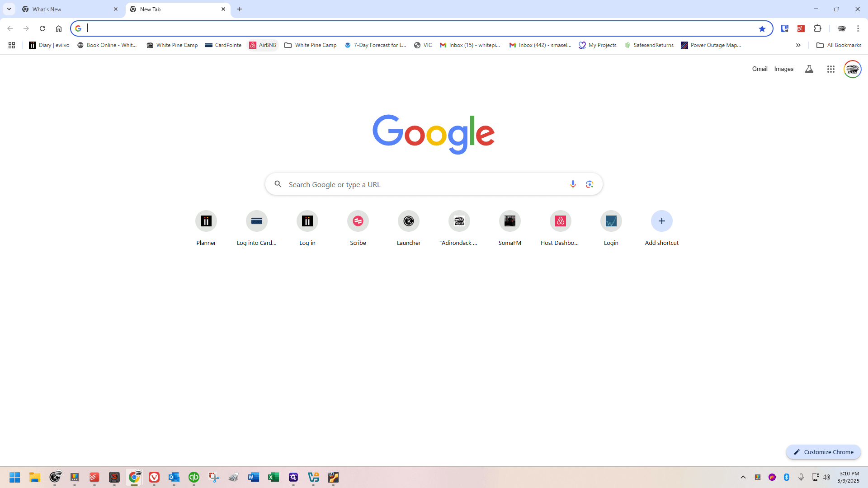Open the CardPointe bookmark
Image resolution: width=868 pixels, height=488 pixels.
(223, 45)
